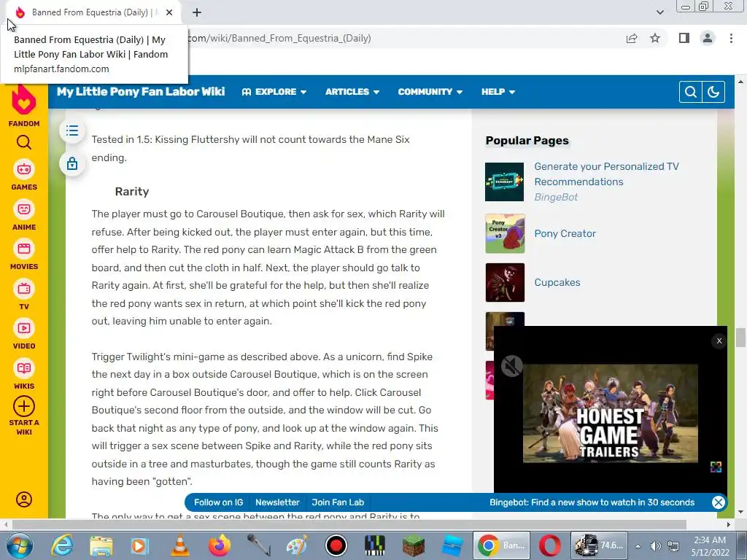The width and height of the screenshot is (747, 560).
Task: Open the Chrome profile avatar icon
Action: (708, 38)
